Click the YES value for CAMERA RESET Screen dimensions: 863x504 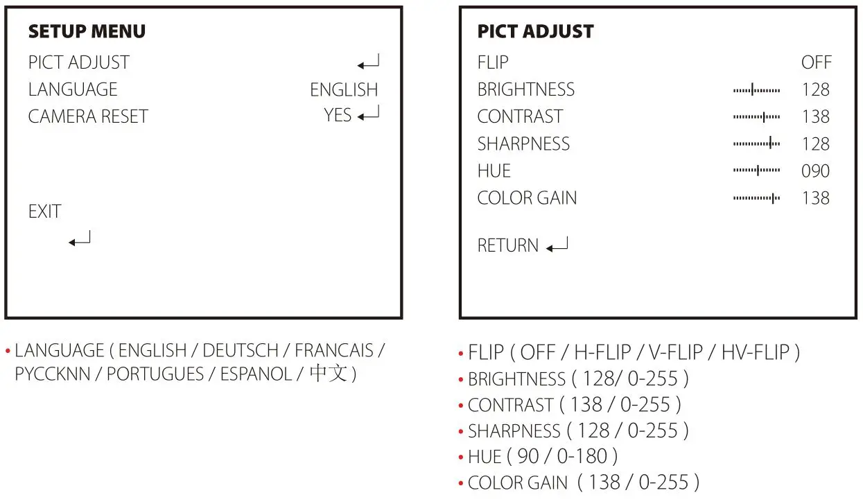[338, 115]
